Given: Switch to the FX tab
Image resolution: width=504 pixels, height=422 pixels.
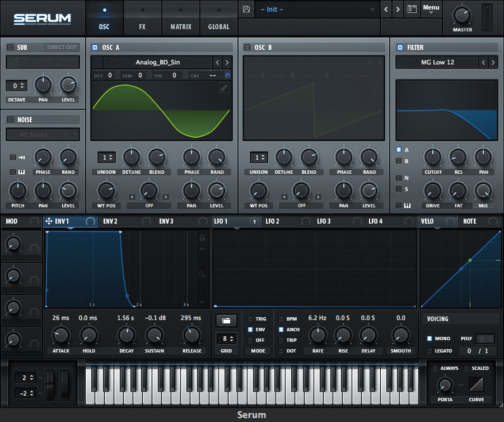Looking at the screenshot, I should pyautogui.click(x=142, y=18).
